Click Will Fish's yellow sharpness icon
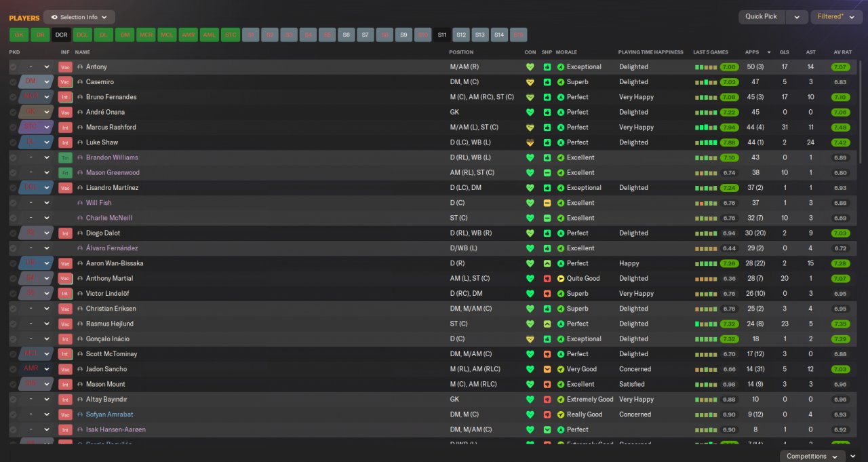This screenshot has width=868, height=462. point(547,203)
